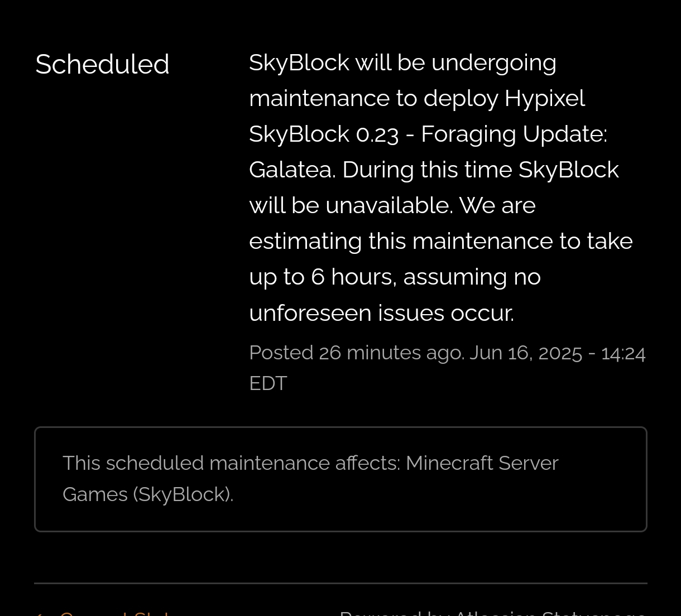
Task: Click the horizontal divider above the footer
Action: [341, 583]
